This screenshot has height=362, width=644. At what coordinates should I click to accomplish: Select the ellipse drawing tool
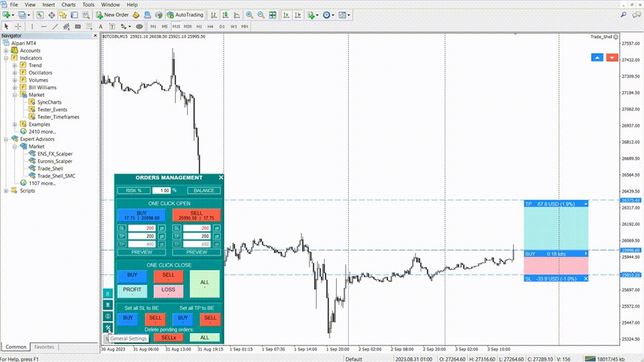pyautogui.click(x=140, y=26)
